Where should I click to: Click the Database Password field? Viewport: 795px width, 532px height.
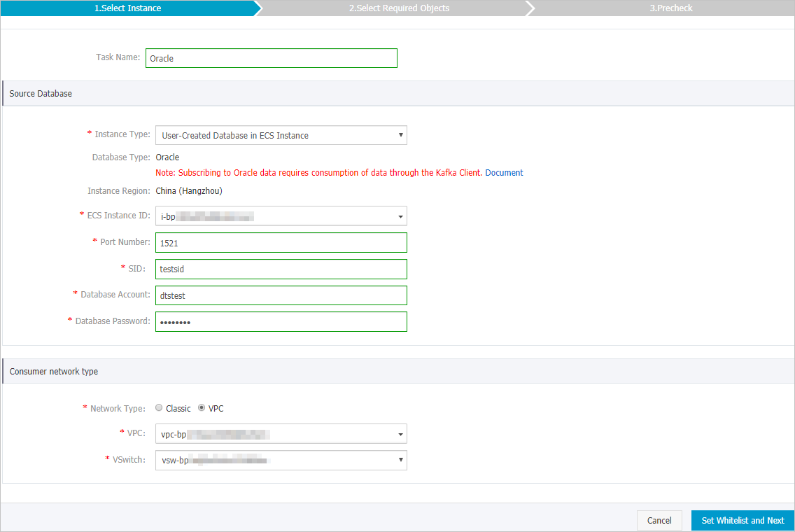point(280,321)
